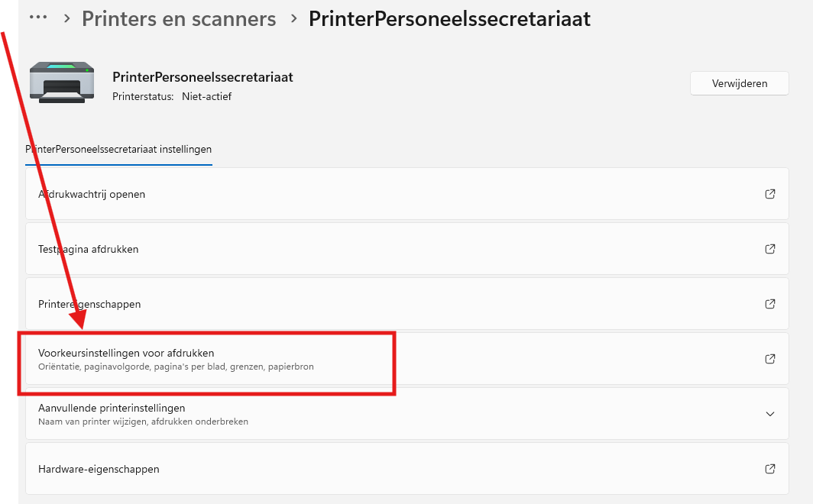Click external-link icon for Hardware-eigenschappen
813x504 pixels.
pos(770,469)
